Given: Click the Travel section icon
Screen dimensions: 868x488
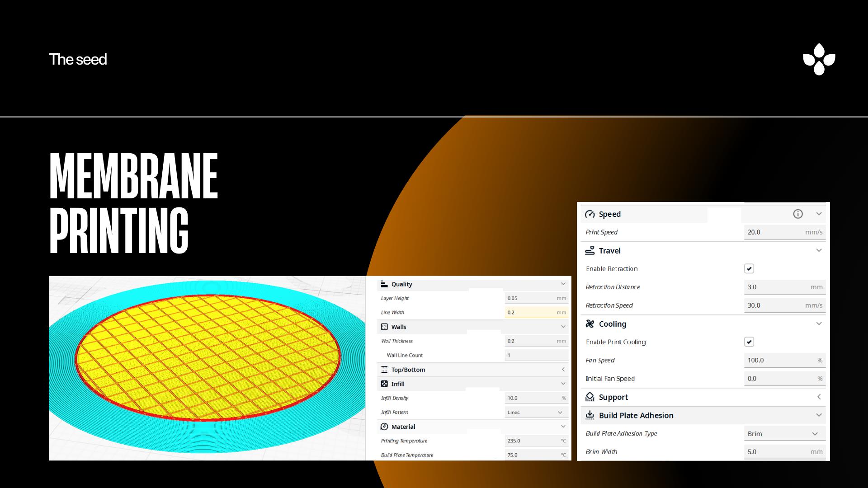Looking at the screenshot, I should click(590, 250).
